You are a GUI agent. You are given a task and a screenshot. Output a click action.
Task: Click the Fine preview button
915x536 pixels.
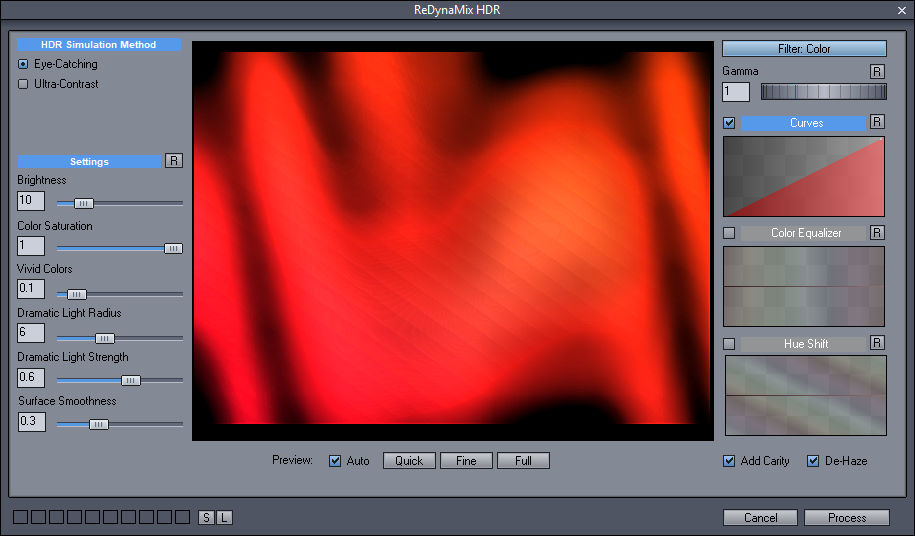point(466,461)
